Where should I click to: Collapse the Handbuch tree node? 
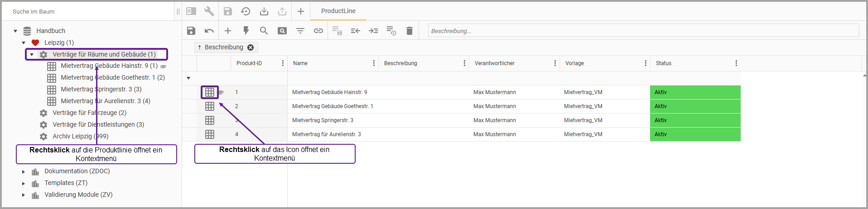(15, 31)
